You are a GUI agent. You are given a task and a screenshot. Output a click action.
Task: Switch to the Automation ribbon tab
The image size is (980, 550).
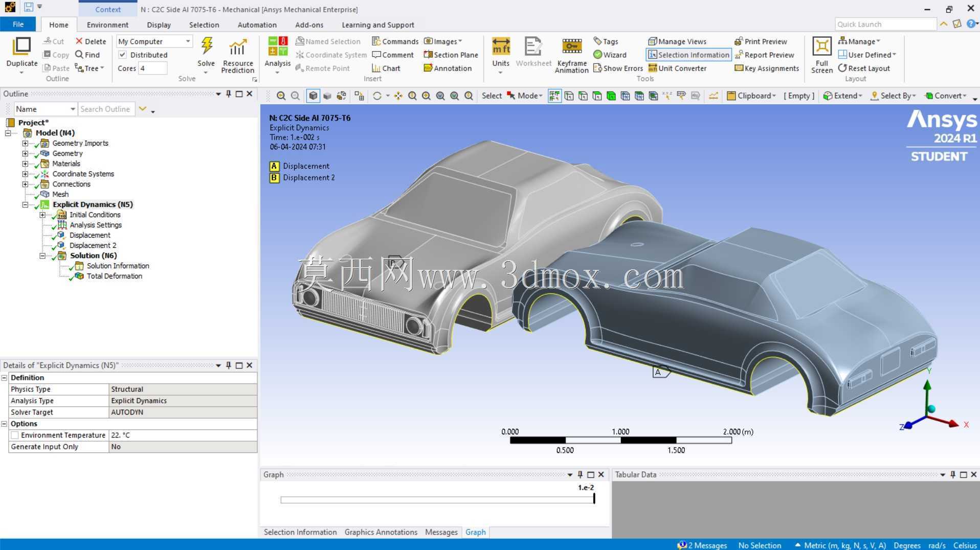[257, 25]
